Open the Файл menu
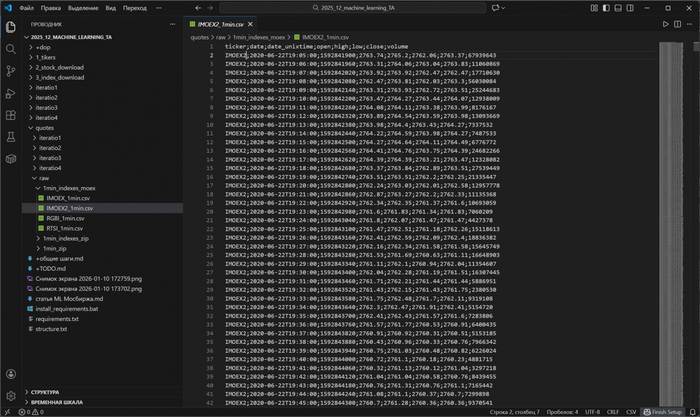Image resolution: width=700 pixels, height=417 pixels. coord(26,8)
